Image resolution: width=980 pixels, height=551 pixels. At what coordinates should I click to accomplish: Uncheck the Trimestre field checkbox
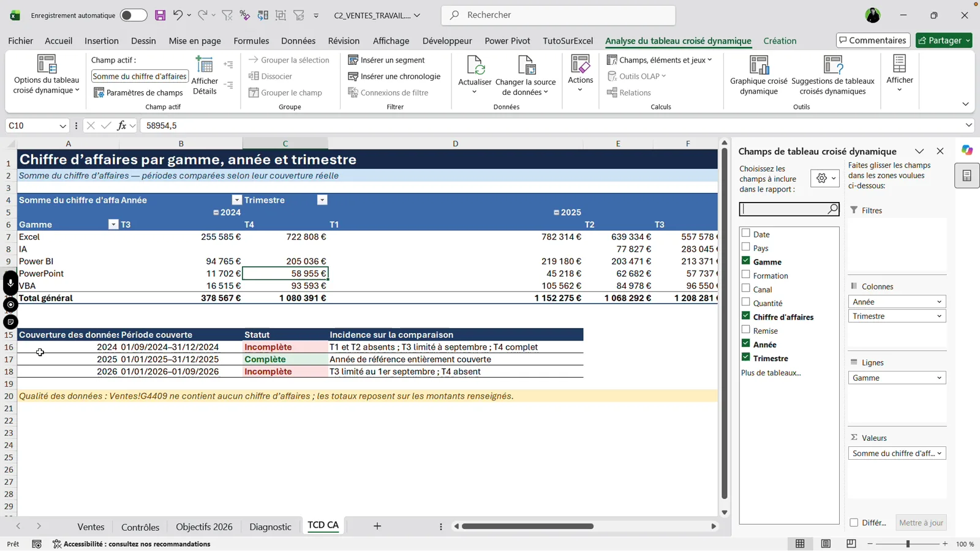(x=745, y=357)
